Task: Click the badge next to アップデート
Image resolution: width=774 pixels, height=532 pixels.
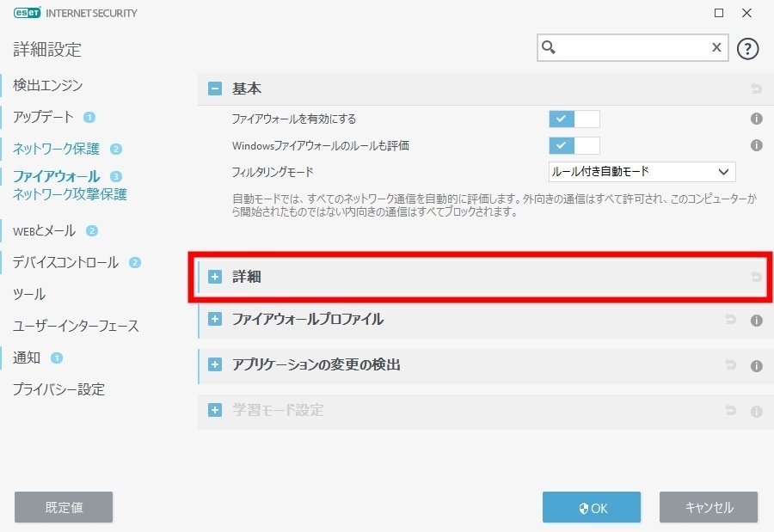Action: point(89,118)
